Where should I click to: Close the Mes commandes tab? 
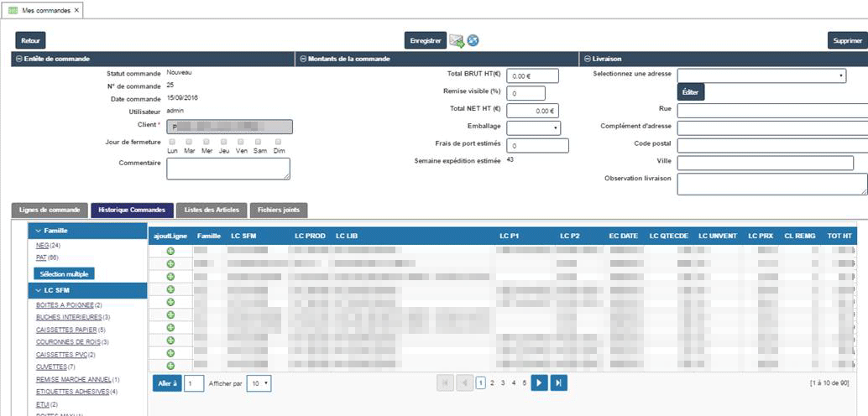(76, 11)
